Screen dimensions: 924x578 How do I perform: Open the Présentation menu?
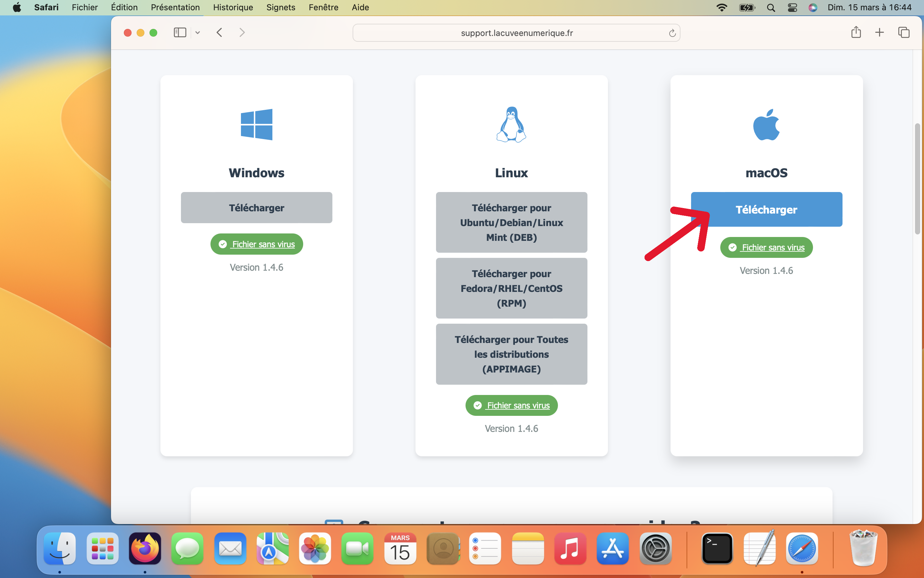175,7
